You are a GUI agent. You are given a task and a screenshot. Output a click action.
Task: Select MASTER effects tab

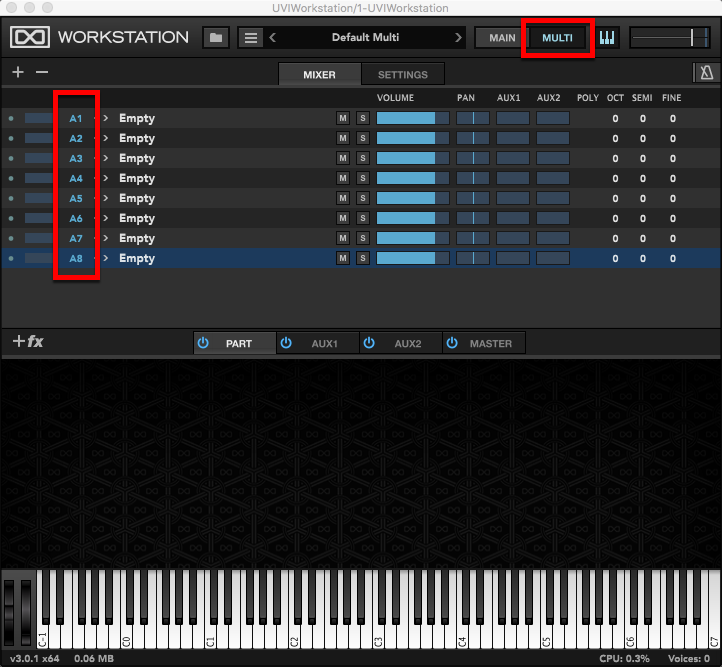point(484,343)
